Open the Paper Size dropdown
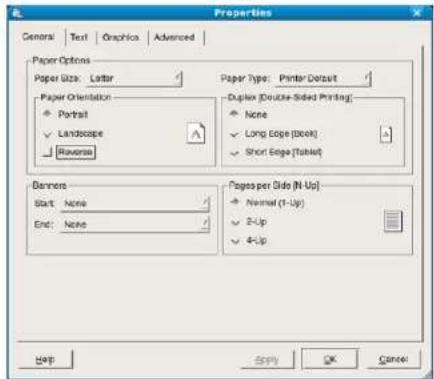The width and height of the screenshot is (434, 379). [135, 79]
